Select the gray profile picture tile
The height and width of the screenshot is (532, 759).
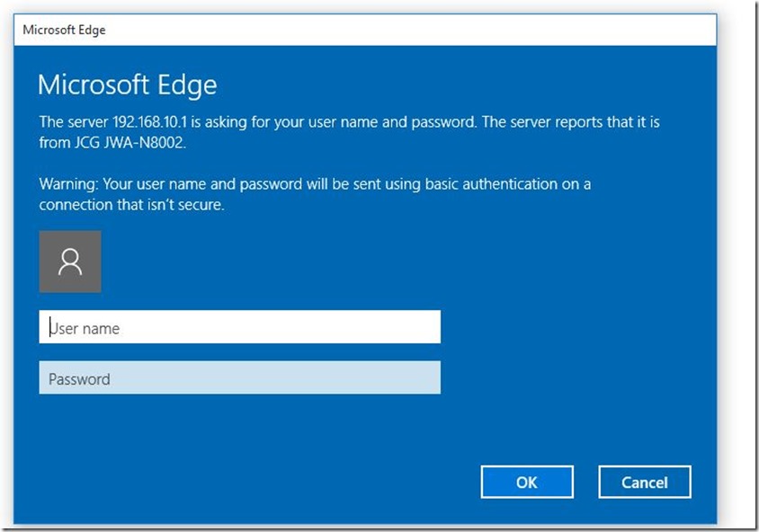(x=70, y=262)
